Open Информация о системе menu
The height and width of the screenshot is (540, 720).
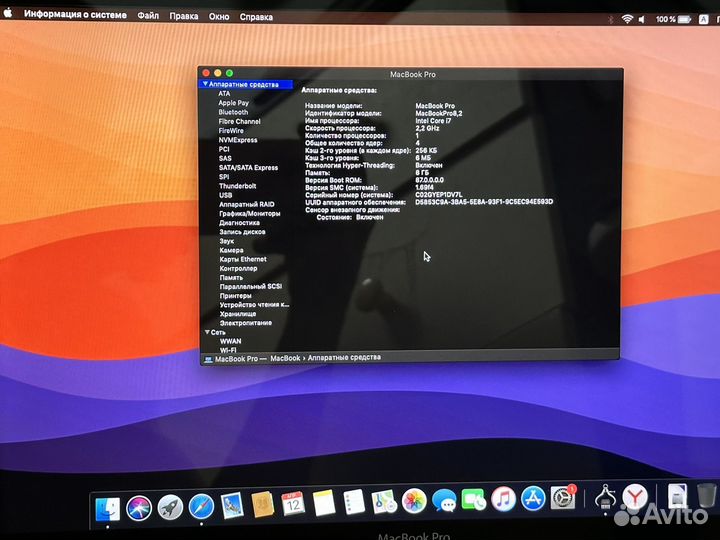pyautogui.click(x=75, y=15)
